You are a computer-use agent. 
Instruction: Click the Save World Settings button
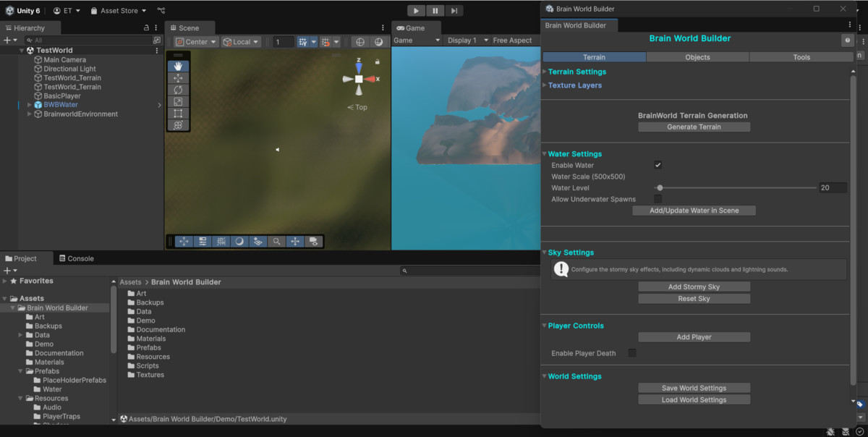point(694,388)
